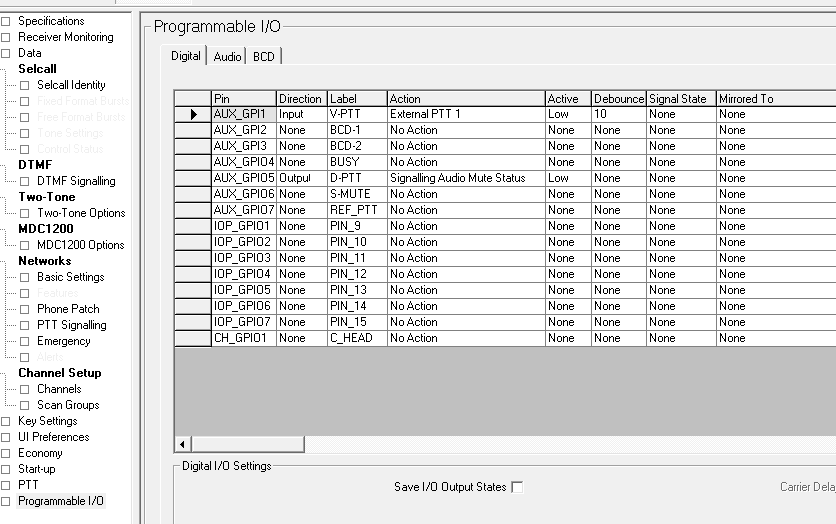Switch to the BCD tab
This screenshot has width=836, height=524.
(x=263, y=57)
